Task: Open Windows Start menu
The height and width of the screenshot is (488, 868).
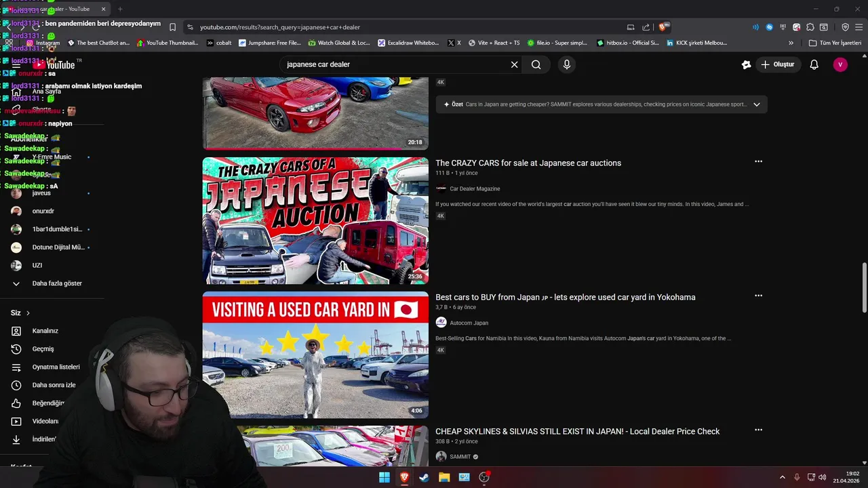Action: pyautogui.click(x=384, y=477)
